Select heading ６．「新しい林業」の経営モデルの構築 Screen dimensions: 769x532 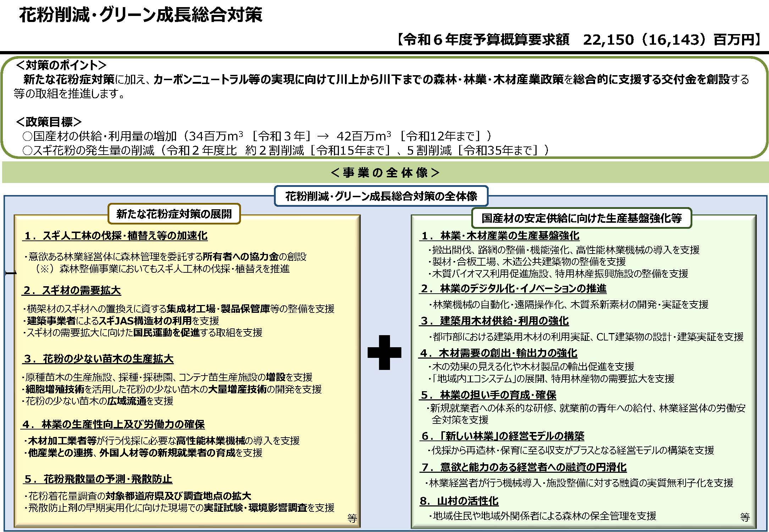point(502,436)
